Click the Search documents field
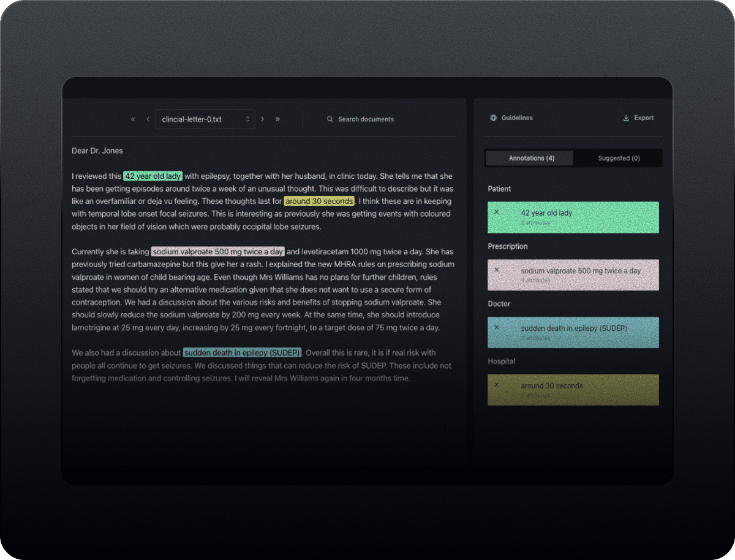Image resolution: width=735 pixels, height=560 pixels. (366, 119)
